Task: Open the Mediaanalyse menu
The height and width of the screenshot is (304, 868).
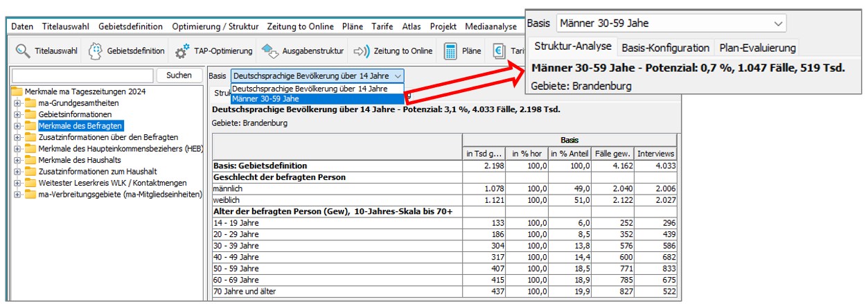Action: coord(490,26)
